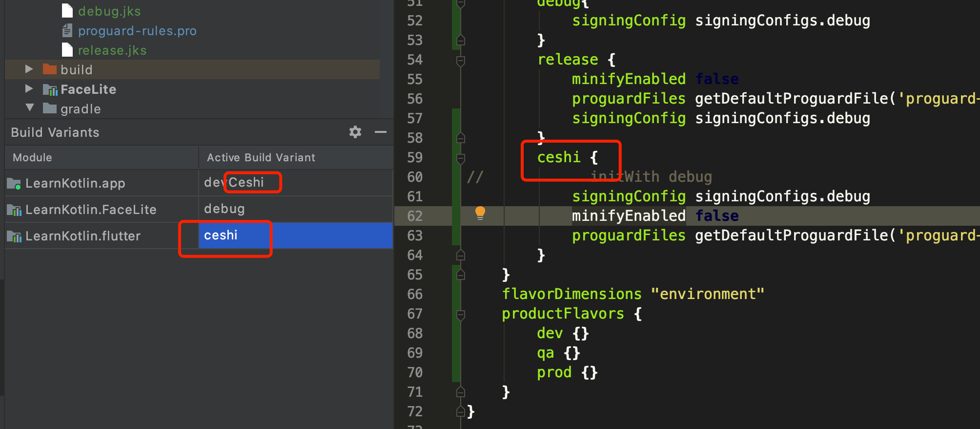The height and width of the screenshot is (429, 980).
Task: Expand the build folder
Action: click(x=29, y=69)
